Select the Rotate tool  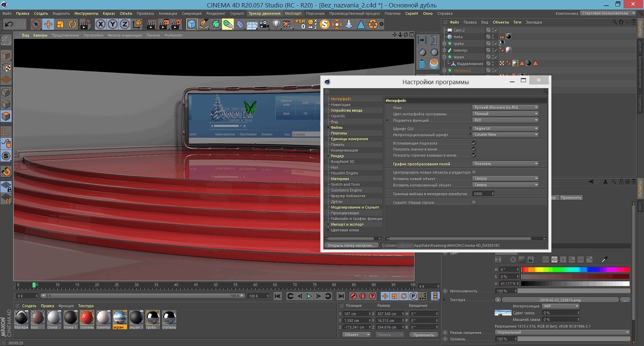point(72,24)
